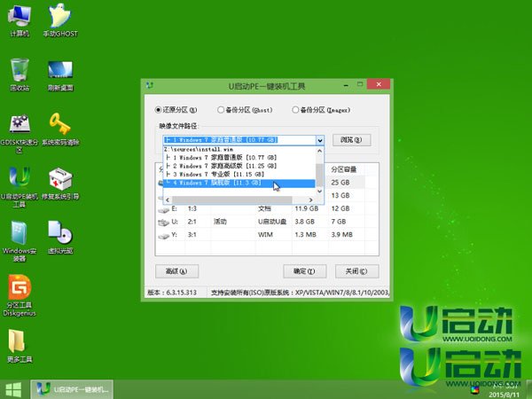Screen dimensions: 532x399
Task: Click the 活动 status cell
Action: pyautogui.click(x=220, y=222)
